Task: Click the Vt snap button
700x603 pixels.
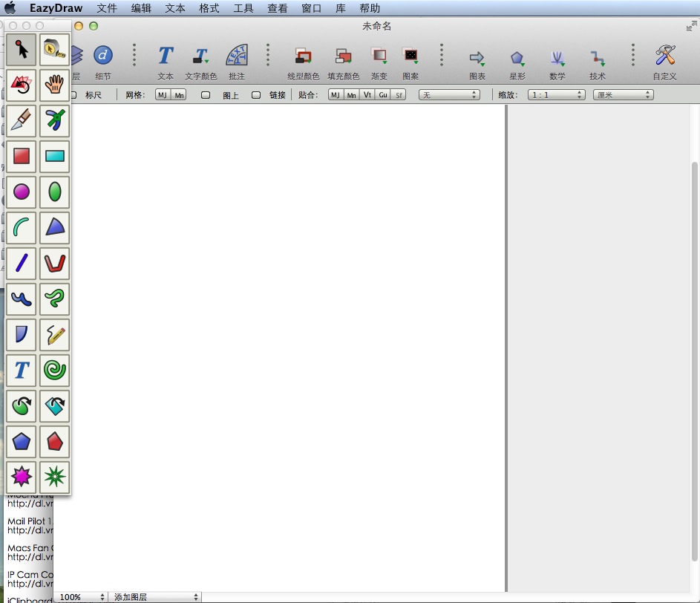Action: pos(367,95)
